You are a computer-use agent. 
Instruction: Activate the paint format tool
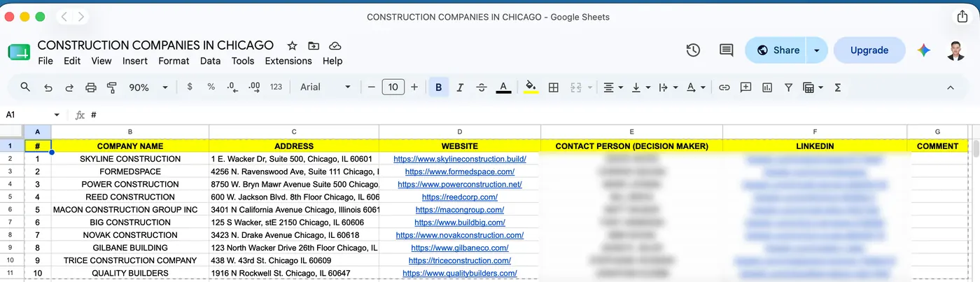[111, 87]
